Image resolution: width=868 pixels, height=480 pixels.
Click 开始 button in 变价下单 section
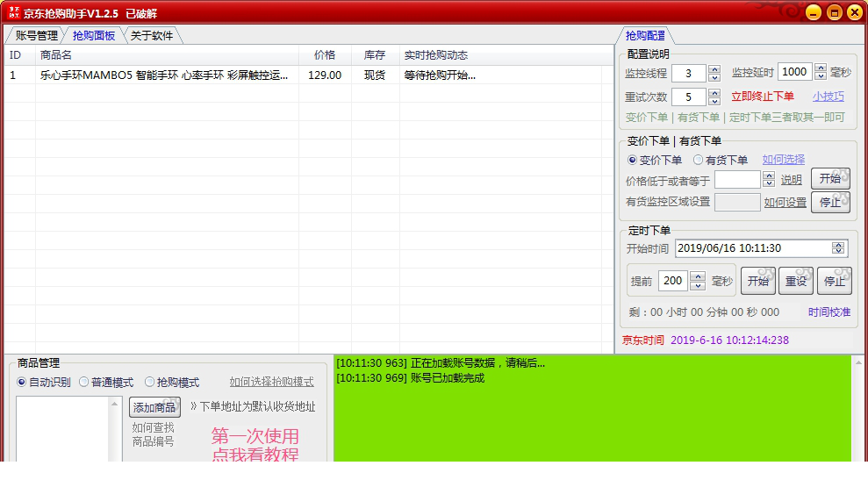click(x=830, y=179)
